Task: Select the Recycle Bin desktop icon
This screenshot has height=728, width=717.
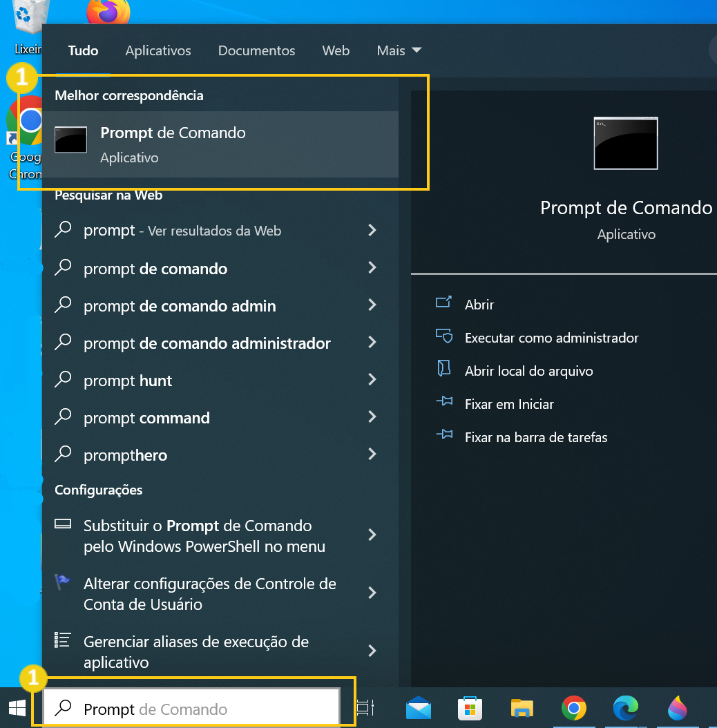Action: point(28,28)
